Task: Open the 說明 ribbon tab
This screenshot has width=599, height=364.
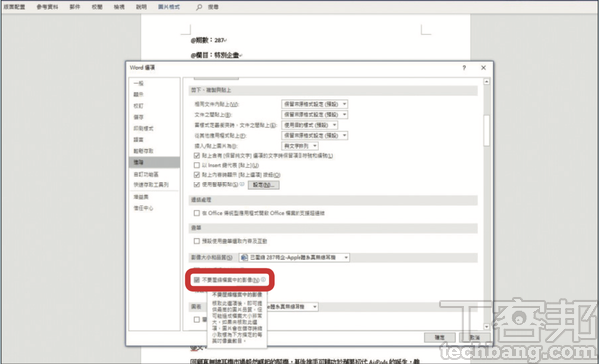Action: point(141,7)
